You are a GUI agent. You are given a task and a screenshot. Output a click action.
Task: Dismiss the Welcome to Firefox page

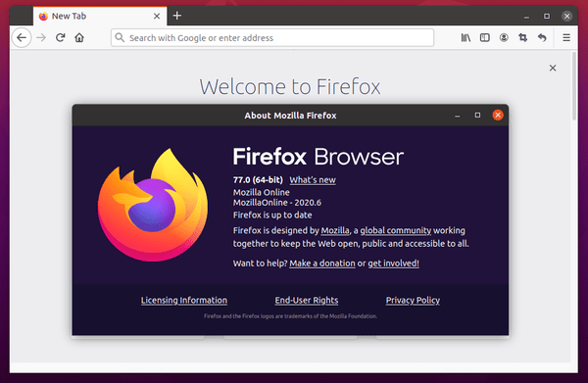point(553,68)
